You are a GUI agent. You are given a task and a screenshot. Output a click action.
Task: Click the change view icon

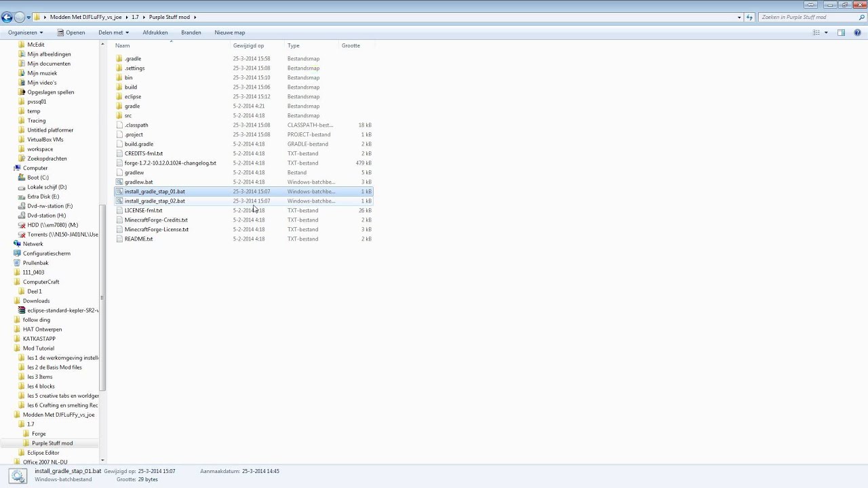click(x=816, y=33)
